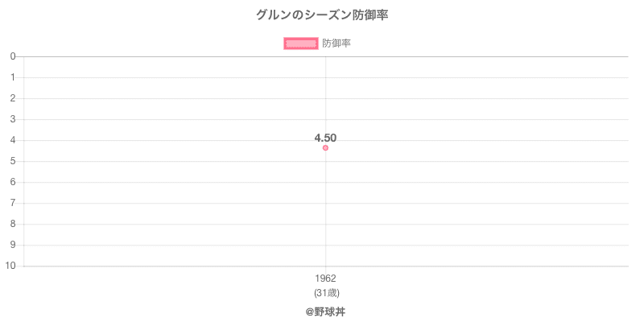The height and width of the screenshot is (322, 644).
Task: Click the y-axis tick label 1
Action: [14, 77]
